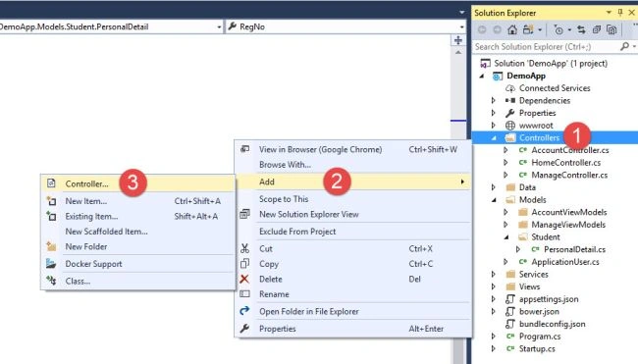Select ManageController.cs file
The image size is (638, 364).
pyautogui.click(x=569, y=175)
